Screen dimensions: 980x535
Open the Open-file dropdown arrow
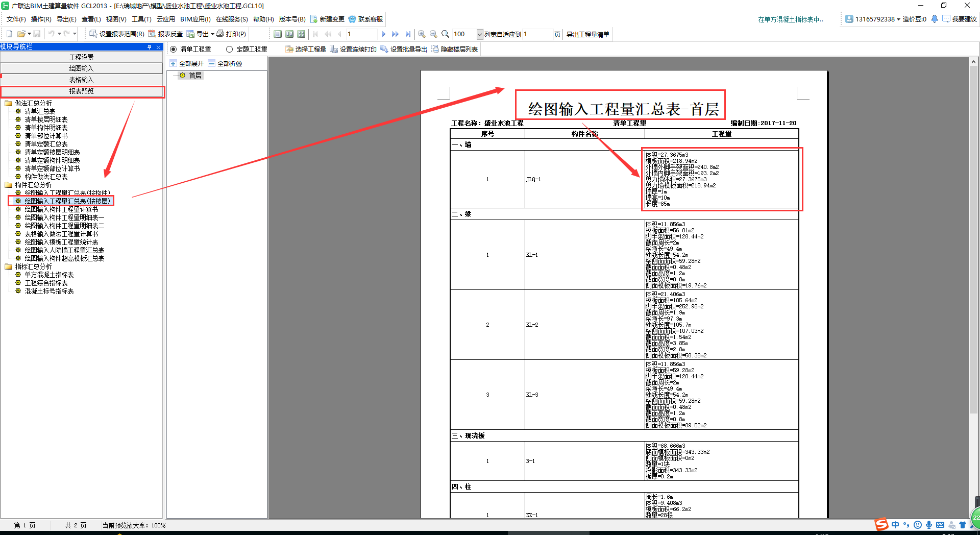coord(29,34)
